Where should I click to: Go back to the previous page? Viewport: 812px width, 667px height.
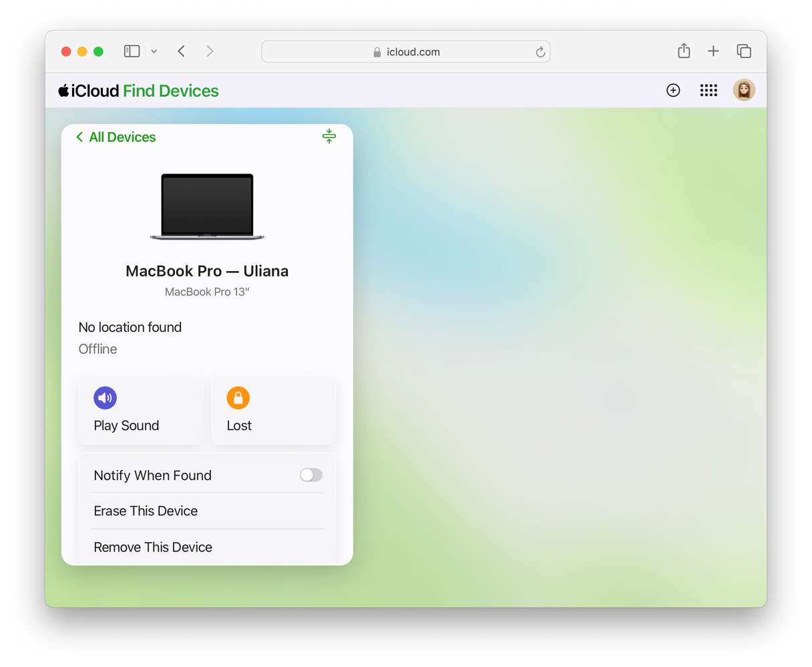181,51
